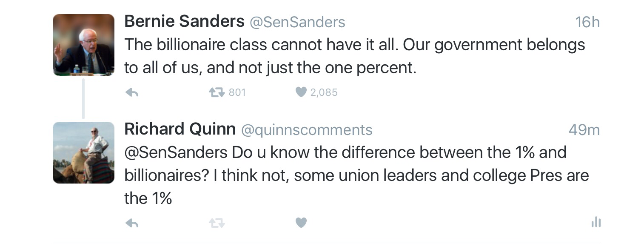
Task: View the 2,085 likes count
Action: click(324, 92)
